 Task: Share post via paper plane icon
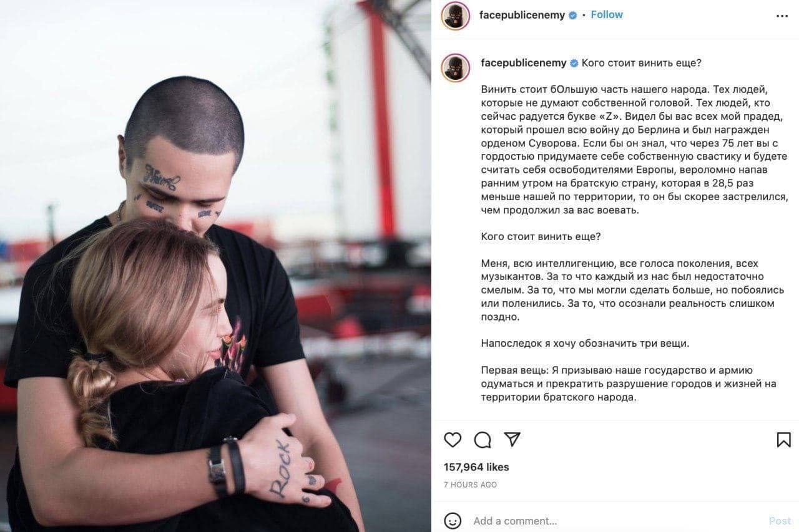pyautogui.click(x=512, y=439)
